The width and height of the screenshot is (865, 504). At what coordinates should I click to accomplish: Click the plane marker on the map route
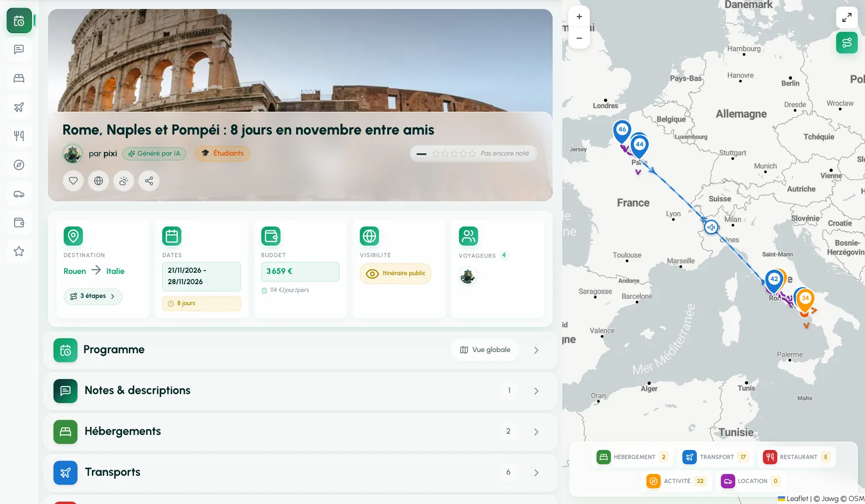coord(711,227)
